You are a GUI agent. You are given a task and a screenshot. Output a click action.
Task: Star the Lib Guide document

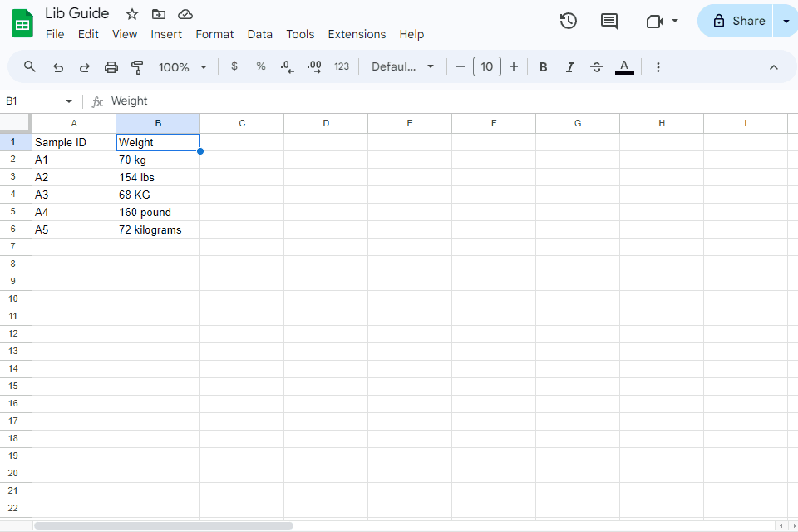(x=132, y=14)
